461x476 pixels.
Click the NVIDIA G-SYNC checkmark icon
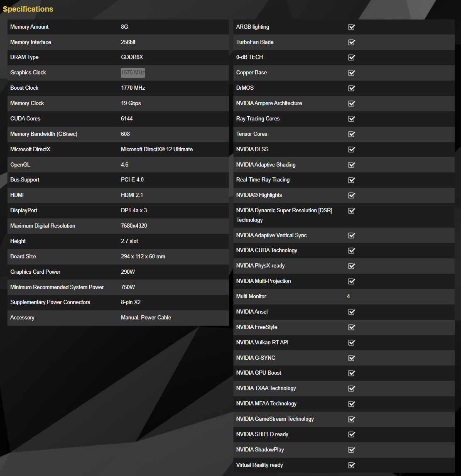pyautogui.click(x=351, y=358)
